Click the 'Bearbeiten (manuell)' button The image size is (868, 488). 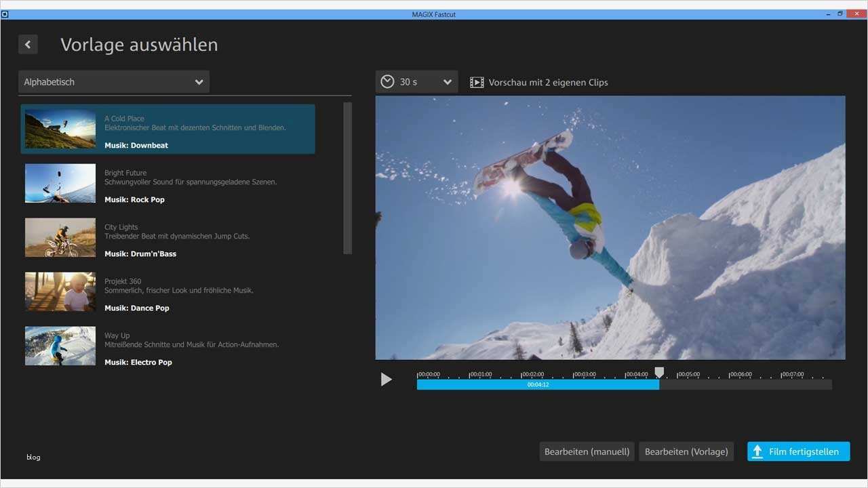point(586,451)
